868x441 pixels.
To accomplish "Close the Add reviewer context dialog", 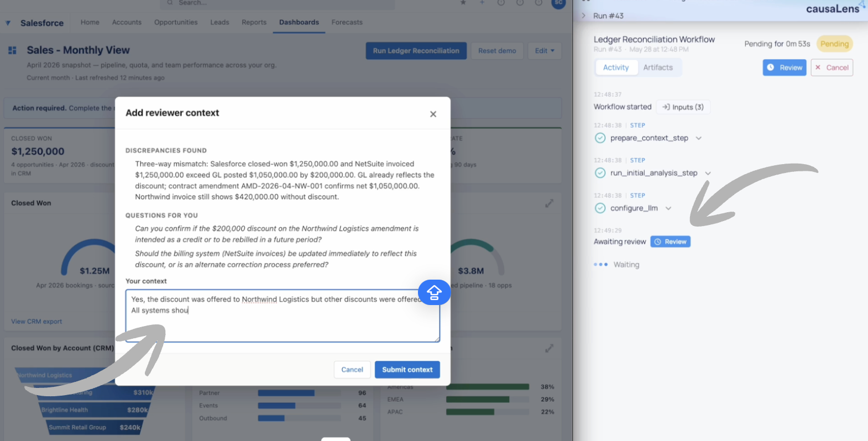I will 433,114.
